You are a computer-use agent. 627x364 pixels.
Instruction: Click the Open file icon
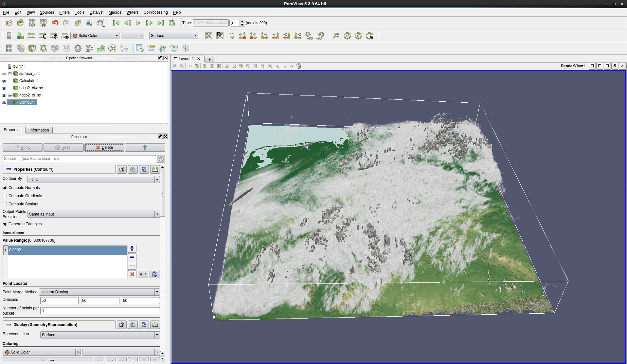(x=9, y=23)
